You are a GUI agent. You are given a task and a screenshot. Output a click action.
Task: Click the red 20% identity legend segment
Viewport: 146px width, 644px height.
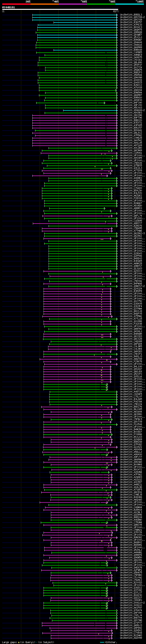tap(16, 4)
